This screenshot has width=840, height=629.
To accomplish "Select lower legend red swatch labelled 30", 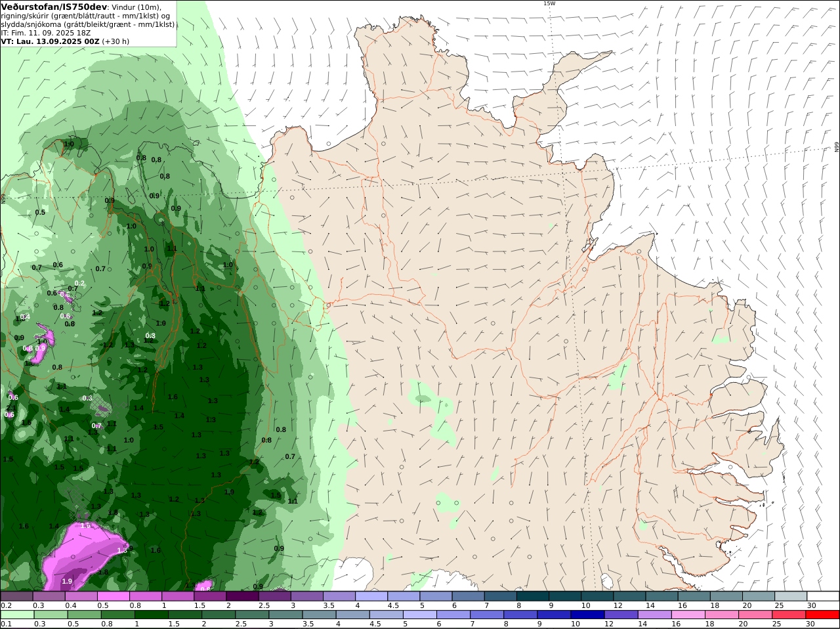I will pyautogui.click(x=822, y=615).
